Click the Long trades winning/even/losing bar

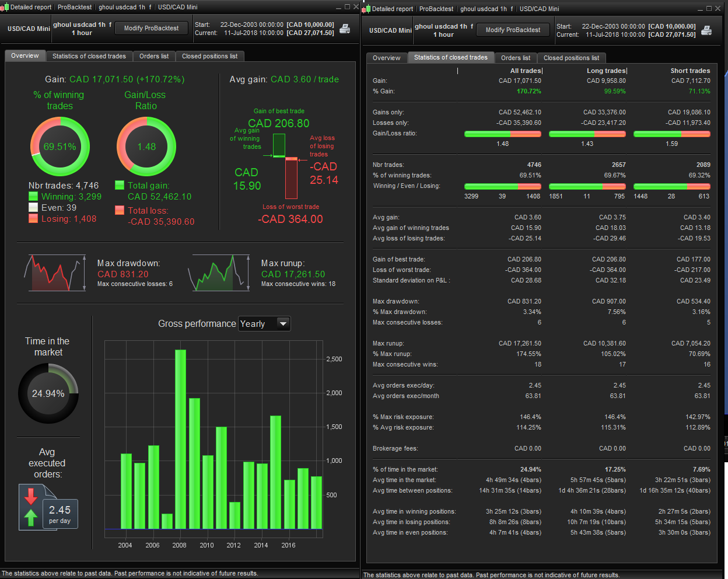pyautogui.click(x=587, y=186)
